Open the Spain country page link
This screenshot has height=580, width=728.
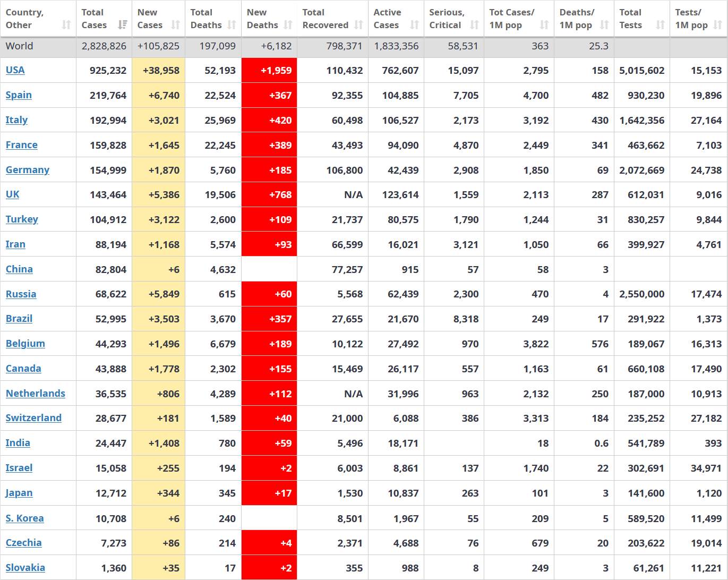click(19, 95)
